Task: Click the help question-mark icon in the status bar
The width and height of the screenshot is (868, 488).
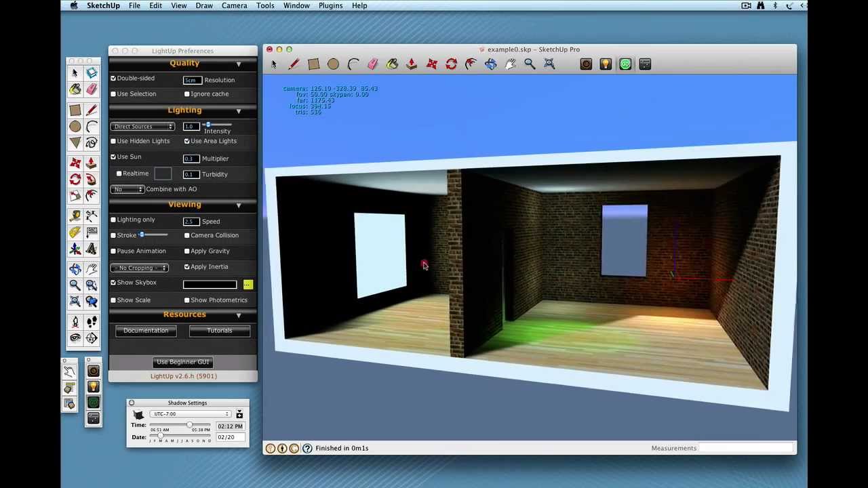Action: coord(307,448)
